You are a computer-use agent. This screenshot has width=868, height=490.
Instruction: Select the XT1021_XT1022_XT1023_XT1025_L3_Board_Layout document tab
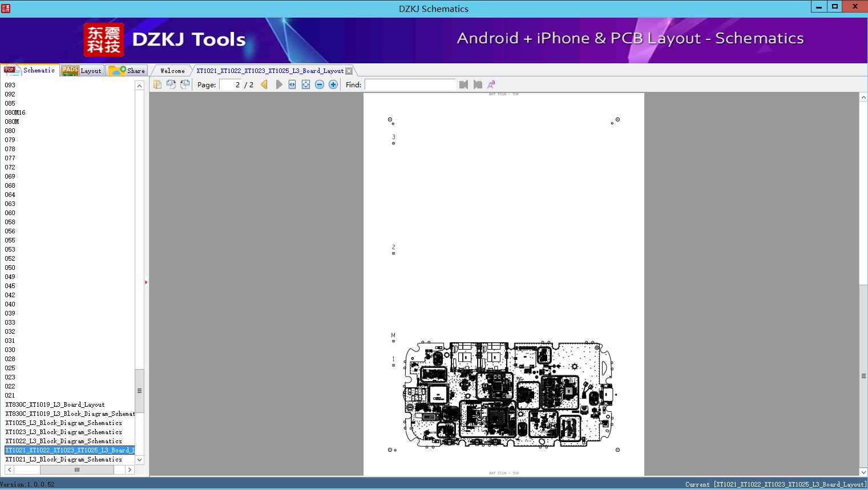click(270, 71)
